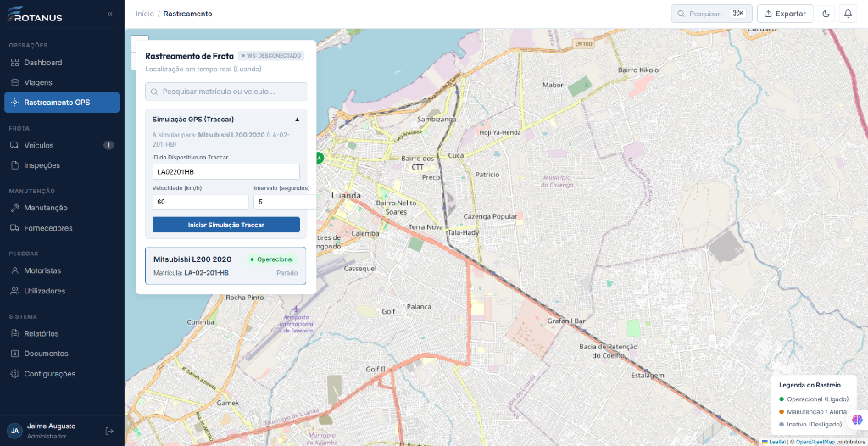Image resolution: width=868 pixels, height=446 pixels.
Task: Click the Manutenção / Alerta legend entry
Action: tap(813, 411)
